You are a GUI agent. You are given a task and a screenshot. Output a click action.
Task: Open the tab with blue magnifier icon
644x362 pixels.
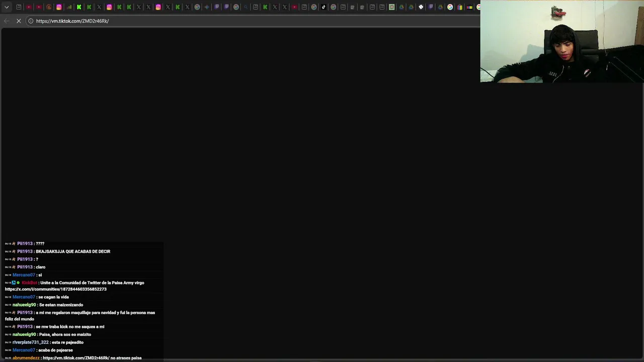(246, 7)
